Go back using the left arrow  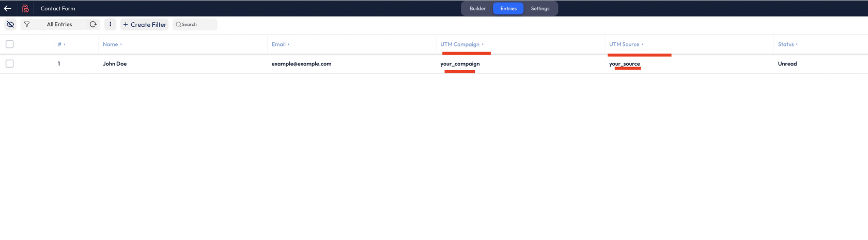click(x=8, y=8)
